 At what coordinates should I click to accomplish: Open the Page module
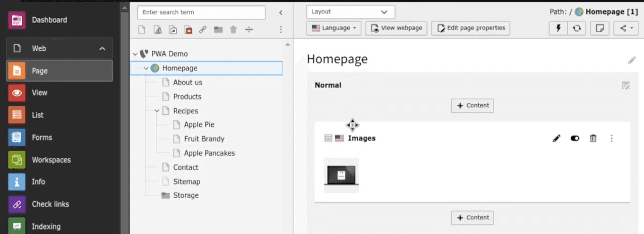click(x=60, y=71)
